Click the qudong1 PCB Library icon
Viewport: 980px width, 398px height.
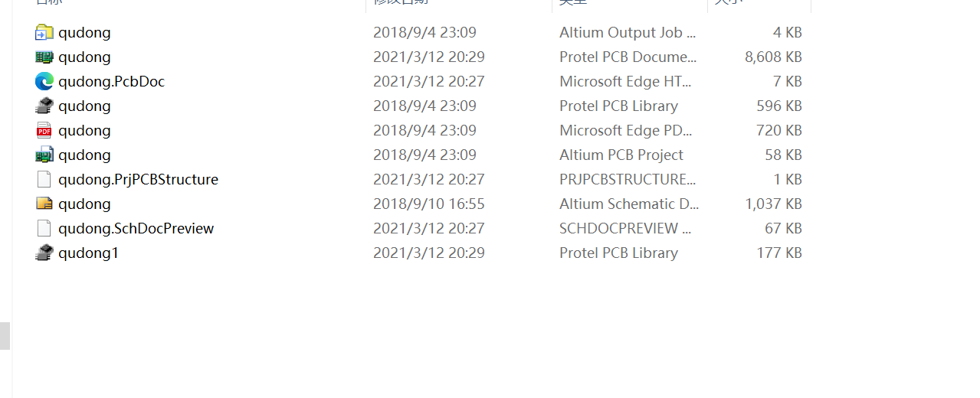pyautogui.click(x=44, y=253)
